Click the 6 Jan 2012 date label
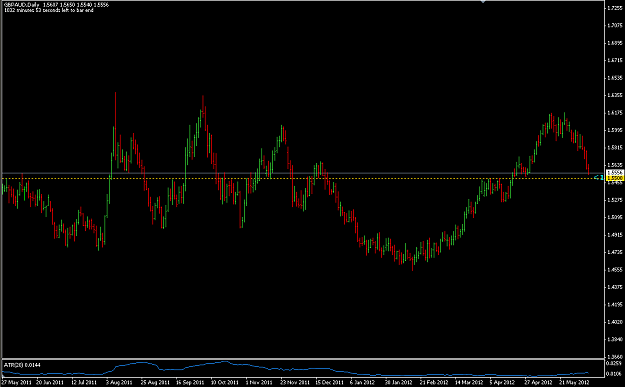Screen dimensions: 625x387 click(363, 382)
